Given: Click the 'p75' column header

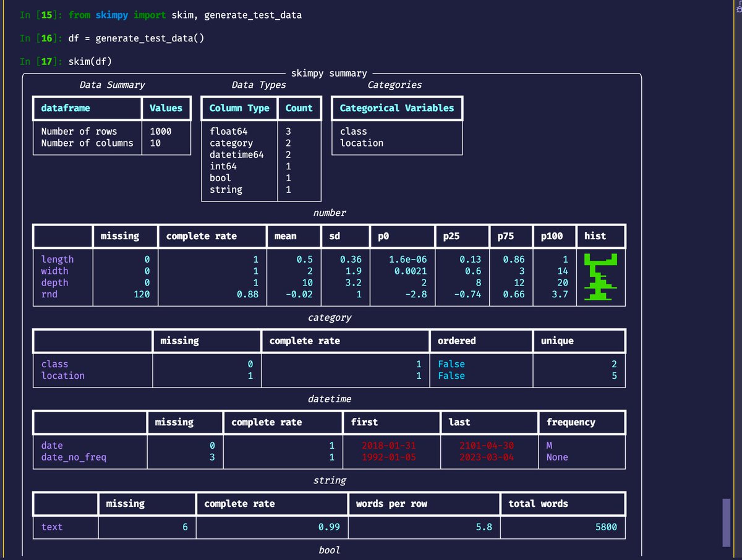Looking at the screenshot, I should coord(506,236).
